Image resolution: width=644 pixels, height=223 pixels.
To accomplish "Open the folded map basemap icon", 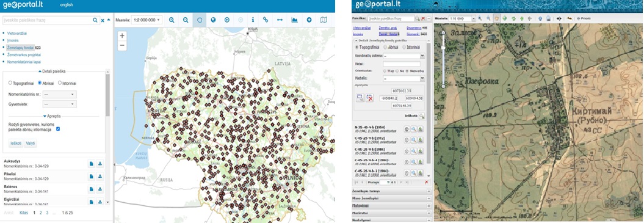I will click(x=324, y=20).
